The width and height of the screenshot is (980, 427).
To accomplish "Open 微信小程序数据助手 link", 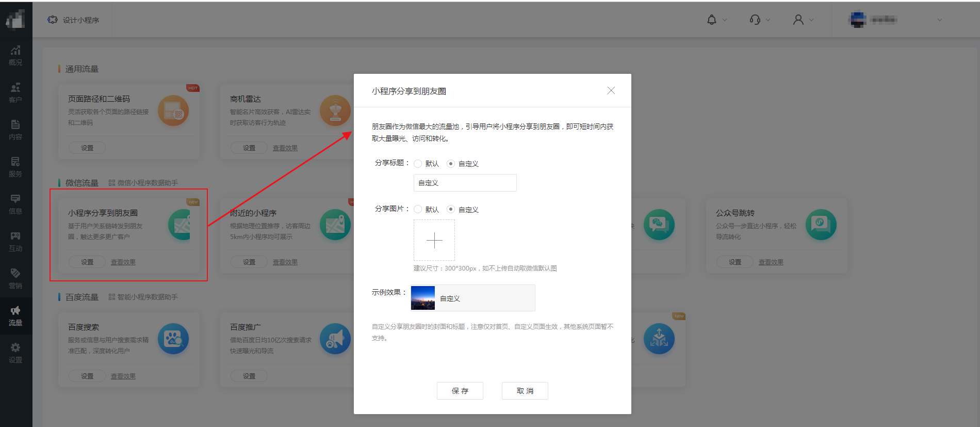I will (x=143, y=183).
